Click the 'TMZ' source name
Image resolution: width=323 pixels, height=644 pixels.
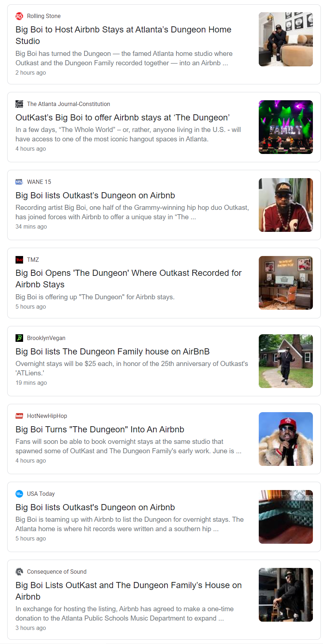pos(33,260)
